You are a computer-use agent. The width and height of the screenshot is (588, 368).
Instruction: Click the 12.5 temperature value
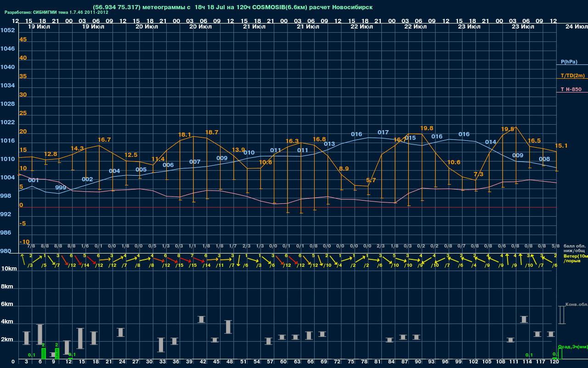pos(131,155)
